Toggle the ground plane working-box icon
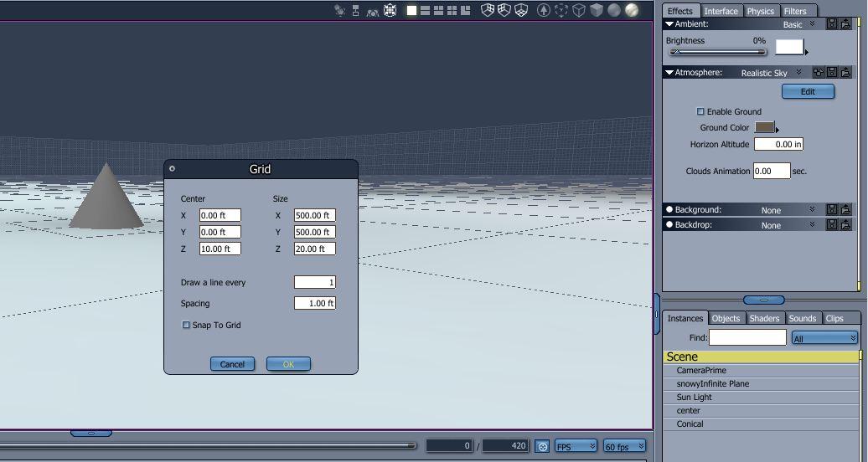Viewport: 868px width, 462px height. coord(521,10)
